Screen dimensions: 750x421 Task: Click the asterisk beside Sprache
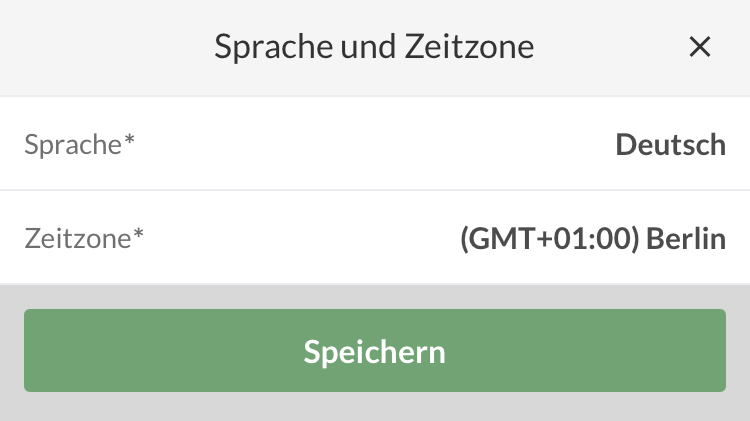tap(129, 141)
